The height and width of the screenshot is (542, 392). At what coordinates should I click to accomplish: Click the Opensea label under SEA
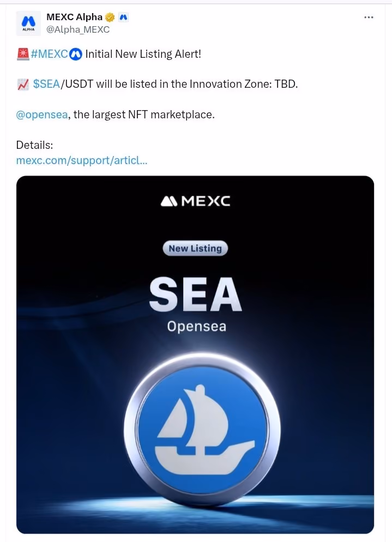click(x=196, y=327)
